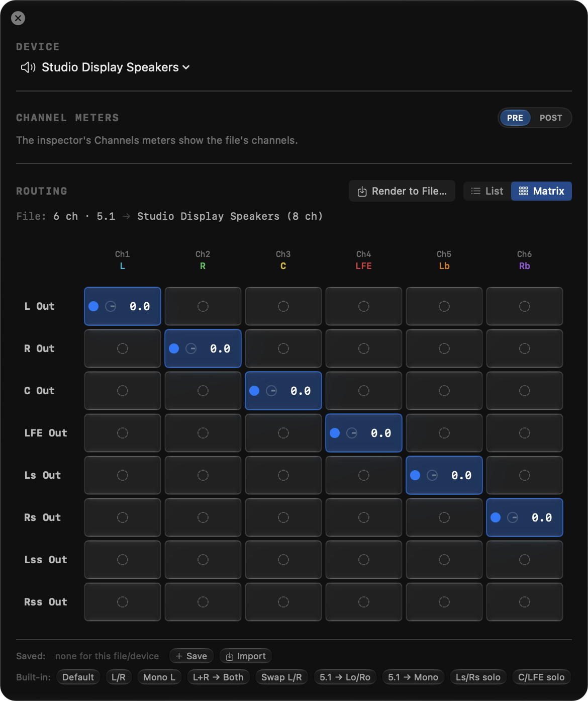Click the 0.0 gain value in L Out row
Screen dimensions: 588x701
click(x=140, y=306)
